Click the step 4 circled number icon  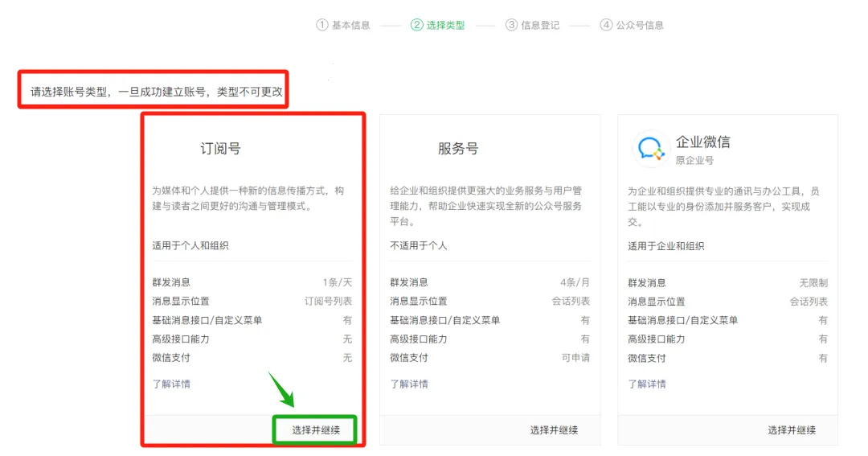(606, 25)
